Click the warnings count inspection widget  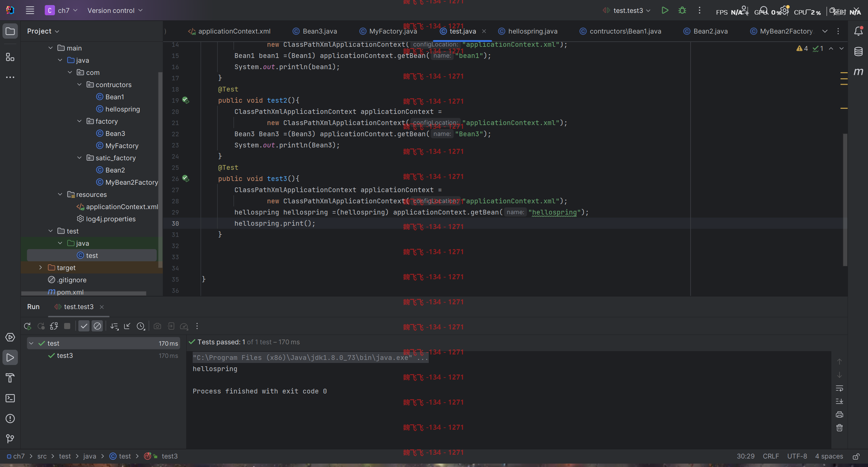point(802,48)
